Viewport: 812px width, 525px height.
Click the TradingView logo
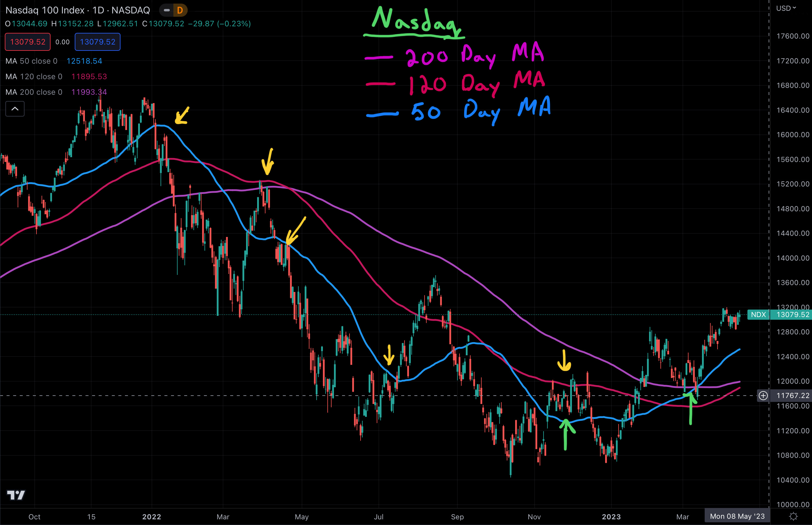coord(16,495)
